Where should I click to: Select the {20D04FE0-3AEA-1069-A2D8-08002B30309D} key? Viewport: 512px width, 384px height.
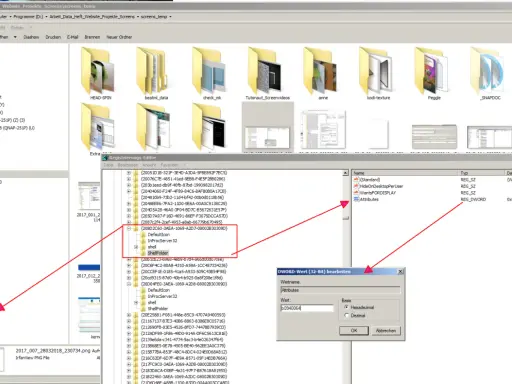(184, 284)
